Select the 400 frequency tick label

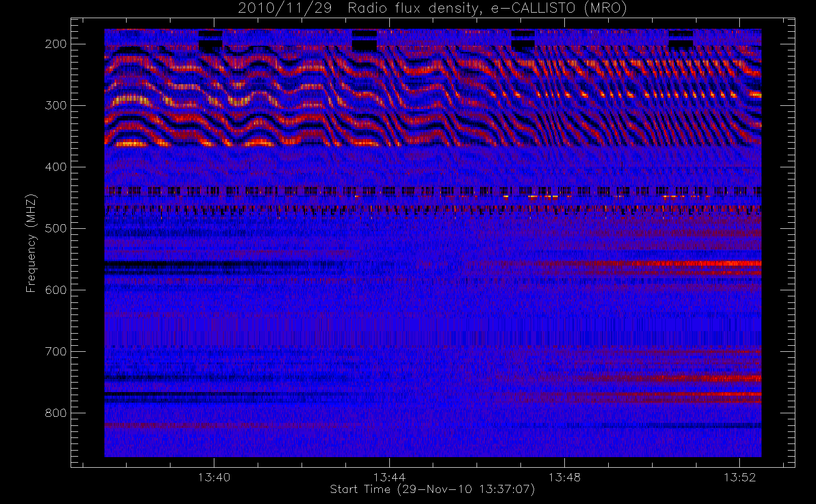[x=56, y=167]
